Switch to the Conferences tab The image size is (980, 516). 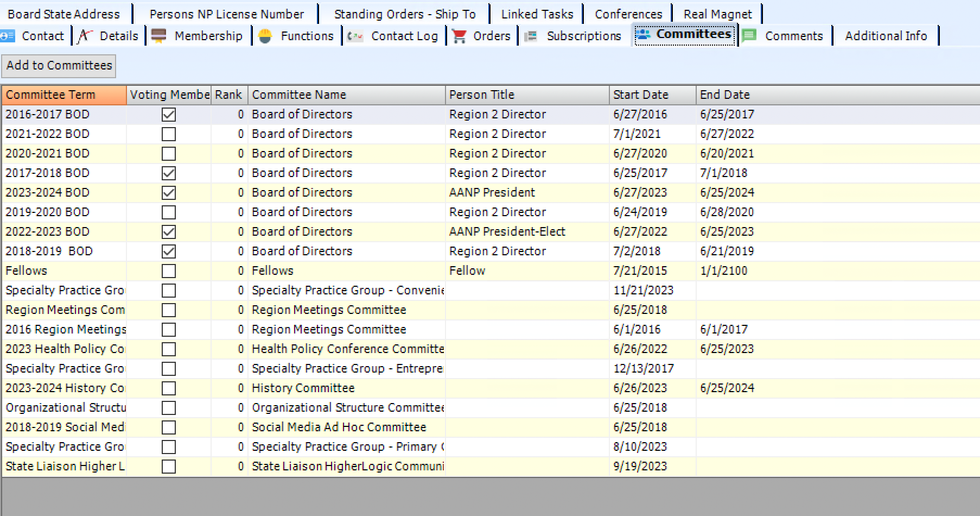(627, 14)
